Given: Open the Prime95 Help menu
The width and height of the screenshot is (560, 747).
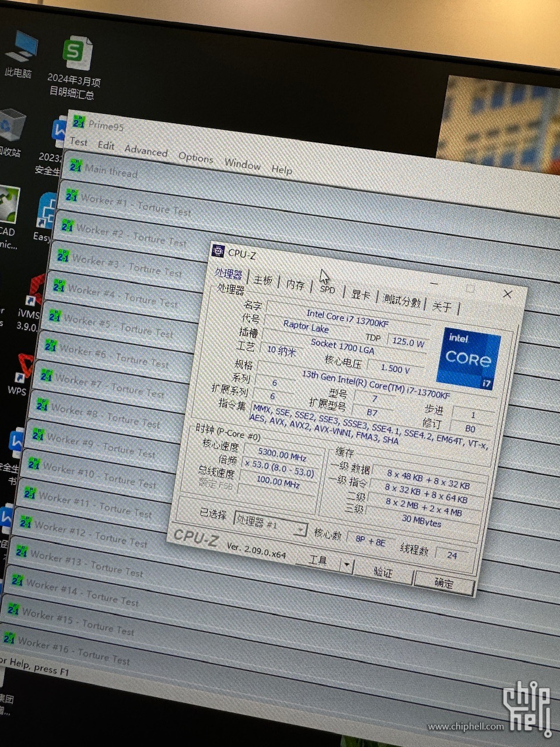Looking at the screenshot, I should pos(281,169).
